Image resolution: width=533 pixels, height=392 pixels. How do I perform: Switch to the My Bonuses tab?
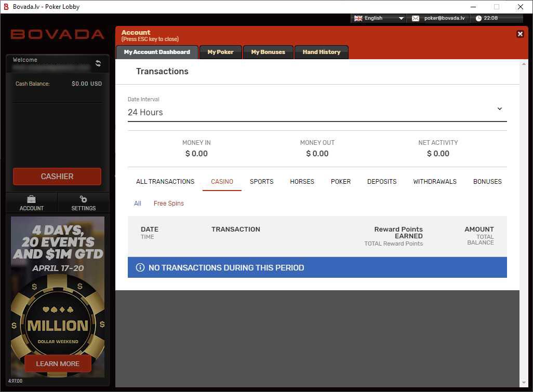(x=268, y=52)
